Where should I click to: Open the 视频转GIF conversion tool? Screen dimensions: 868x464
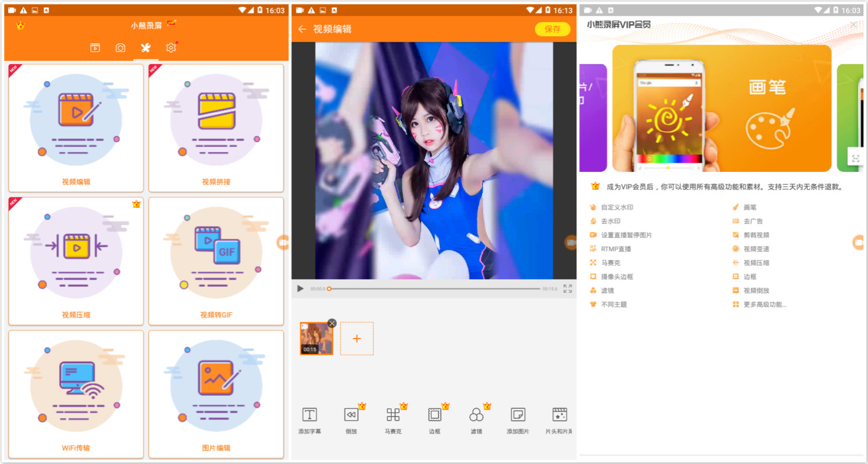216,261
